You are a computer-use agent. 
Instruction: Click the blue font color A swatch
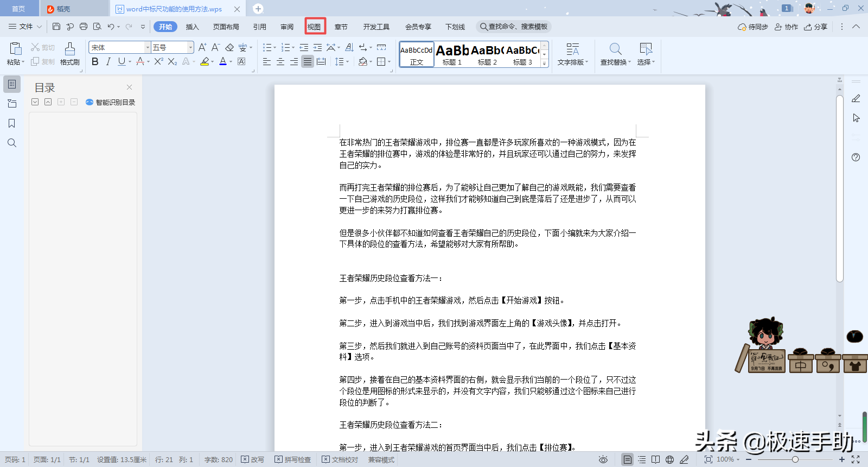point(223,62)
